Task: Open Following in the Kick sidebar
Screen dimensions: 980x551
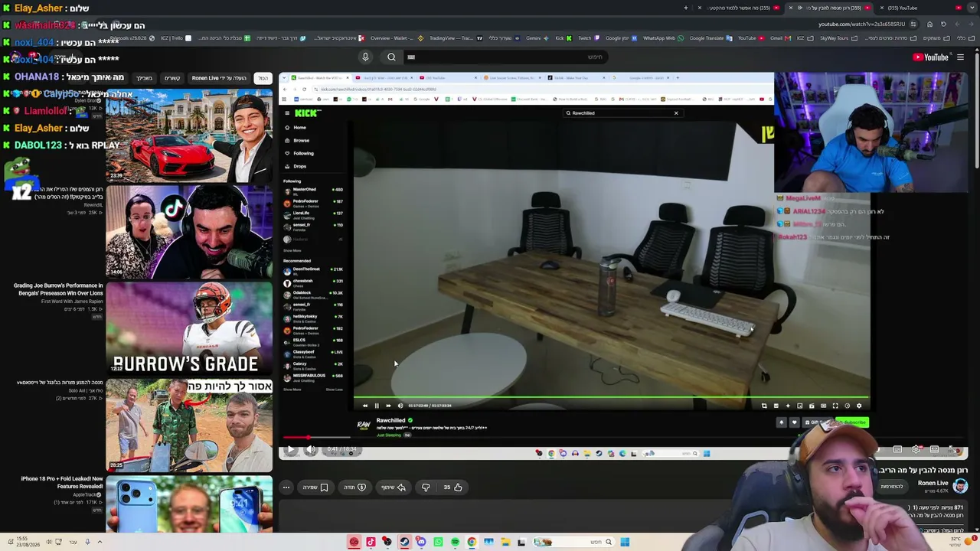Action: pos(303,153)
